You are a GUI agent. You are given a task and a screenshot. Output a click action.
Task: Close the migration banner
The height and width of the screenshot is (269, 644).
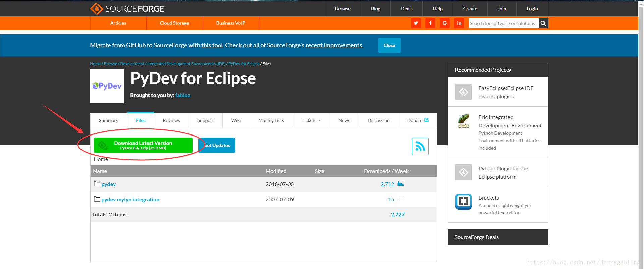pos(389,45)
